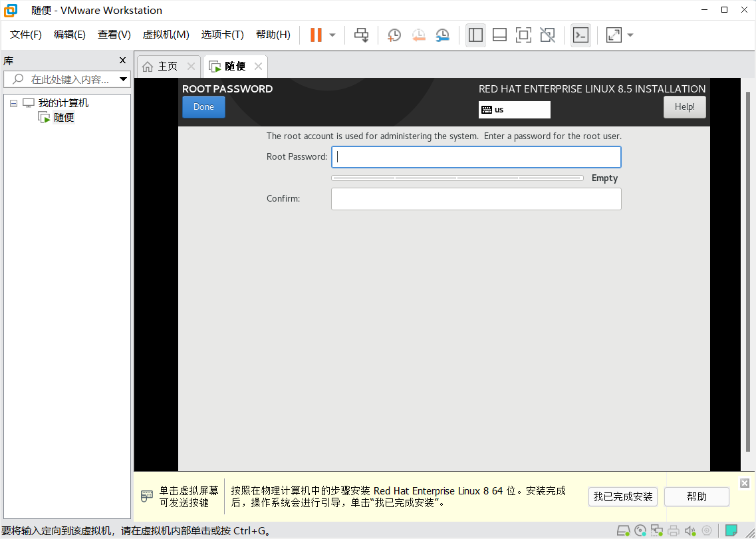This screenshot has width=756, height=539.
Task: Collapse the 我的计算机 tree node
Action: tap(13, 103)
